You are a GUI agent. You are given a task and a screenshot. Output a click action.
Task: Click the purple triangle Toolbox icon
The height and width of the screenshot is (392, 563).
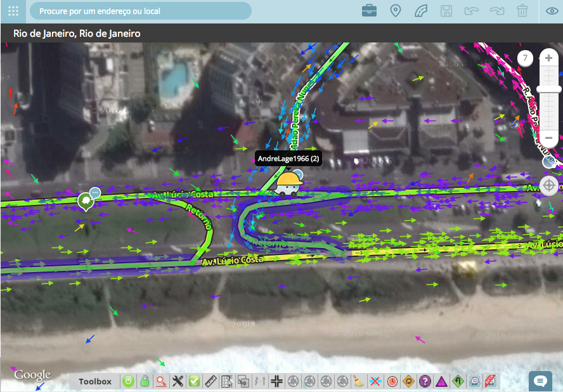(441, 381)
